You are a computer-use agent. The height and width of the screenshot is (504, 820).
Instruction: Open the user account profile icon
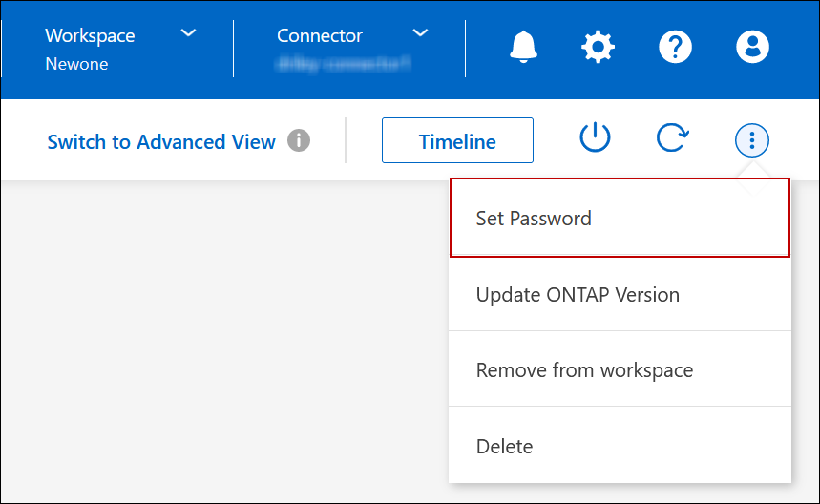752,46
